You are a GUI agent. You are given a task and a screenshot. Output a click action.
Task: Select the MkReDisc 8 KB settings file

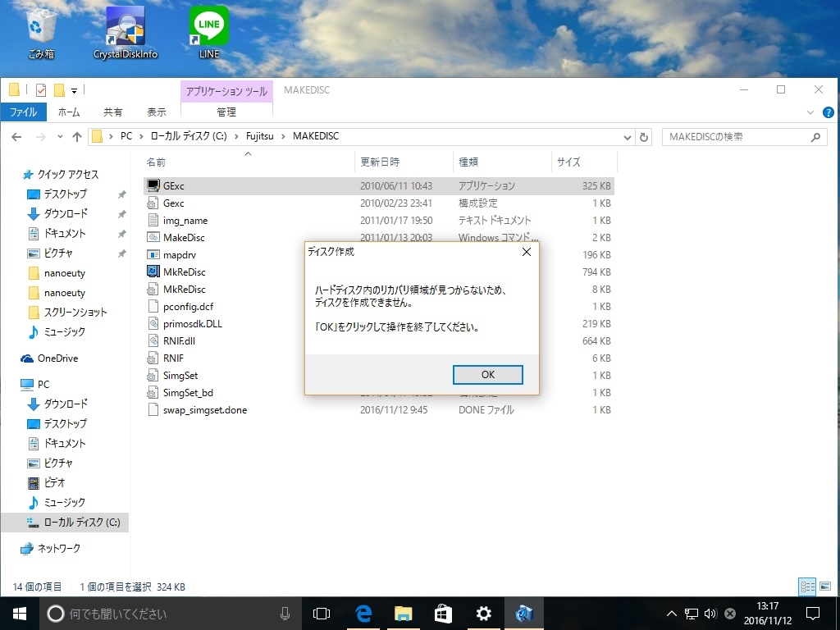tap(225, 289)
